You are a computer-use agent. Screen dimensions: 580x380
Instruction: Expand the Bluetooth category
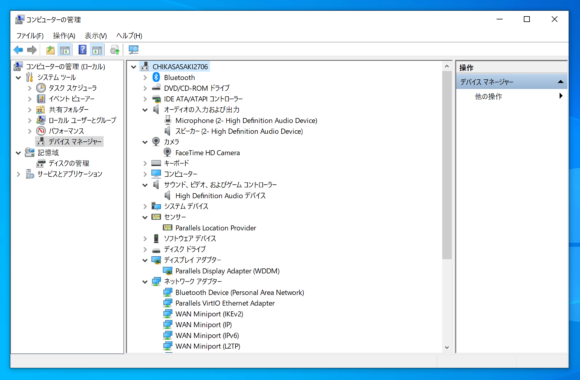[145, 77]
